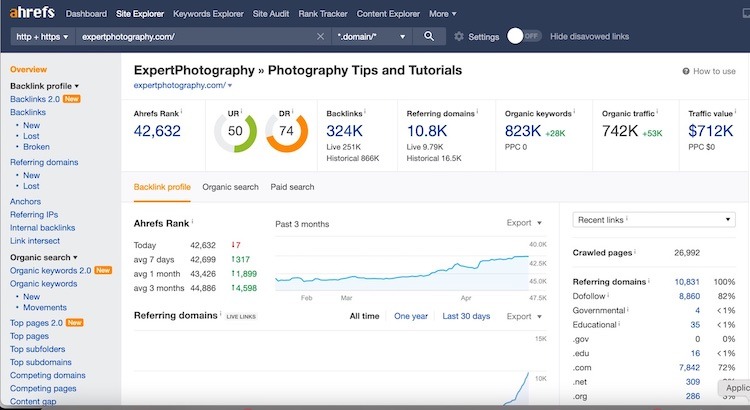Click the info icon beside Traffic value
750x410 pixels.
tap(735, 112)
